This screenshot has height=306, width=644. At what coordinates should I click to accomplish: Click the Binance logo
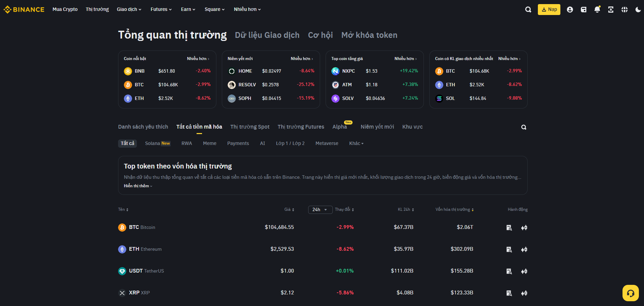pyautogui.click(x=24, y=10)
